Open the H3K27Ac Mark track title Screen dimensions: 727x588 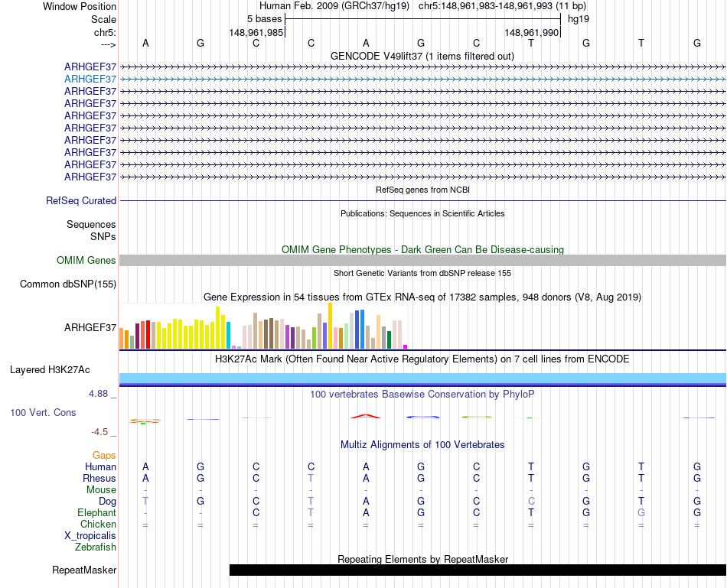[422, 359]
